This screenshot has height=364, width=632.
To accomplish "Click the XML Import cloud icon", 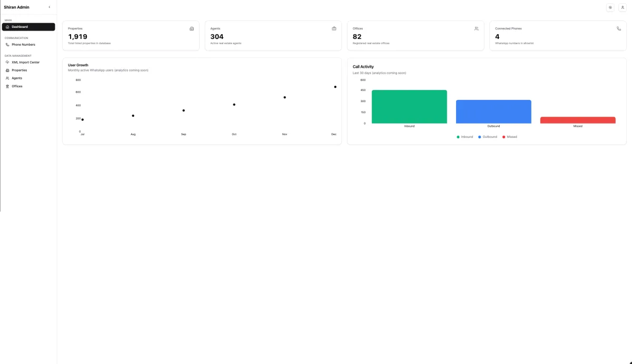I will 7,62.
